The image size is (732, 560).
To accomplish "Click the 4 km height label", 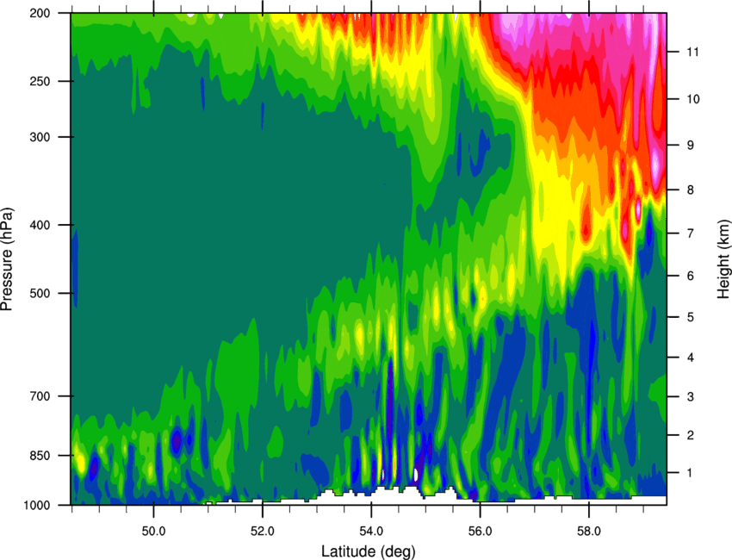I will [x=691, y=358].
